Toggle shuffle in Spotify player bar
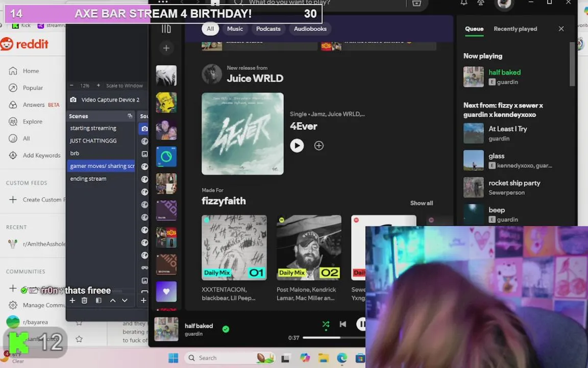Image resolution: width=588 pixels, height=368 pixels. (326, 324)
